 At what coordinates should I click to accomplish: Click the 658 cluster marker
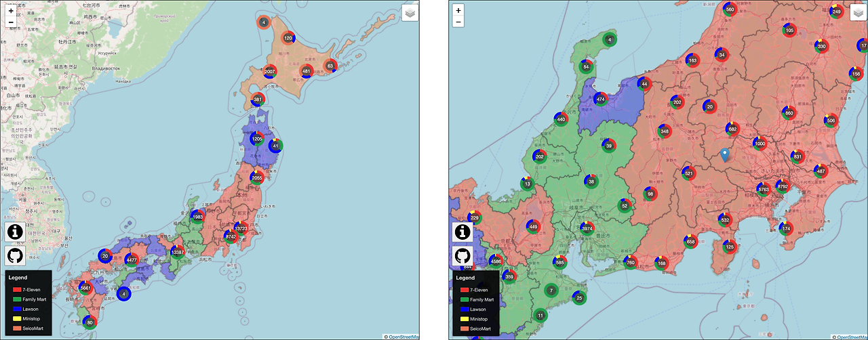coord(691,242)
